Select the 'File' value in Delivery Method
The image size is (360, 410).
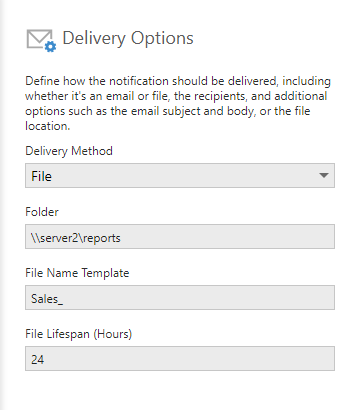coord(41,176)
